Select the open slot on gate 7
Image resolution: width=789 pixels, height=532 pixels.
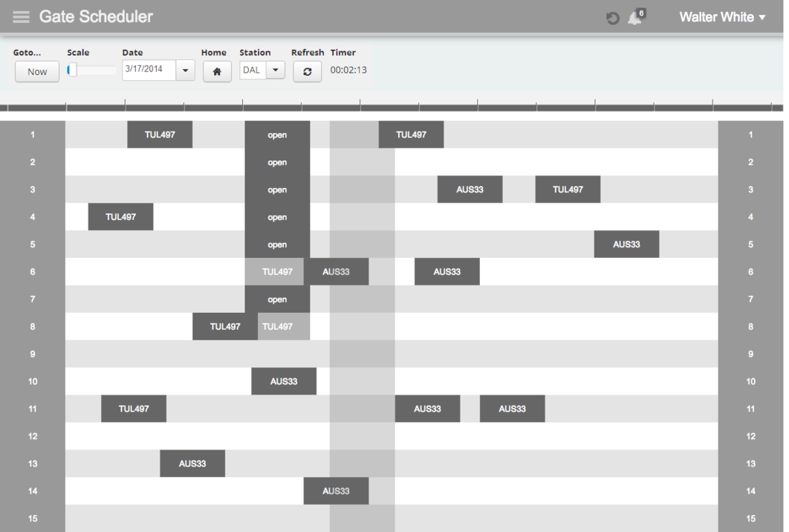[x=277, y=299]
